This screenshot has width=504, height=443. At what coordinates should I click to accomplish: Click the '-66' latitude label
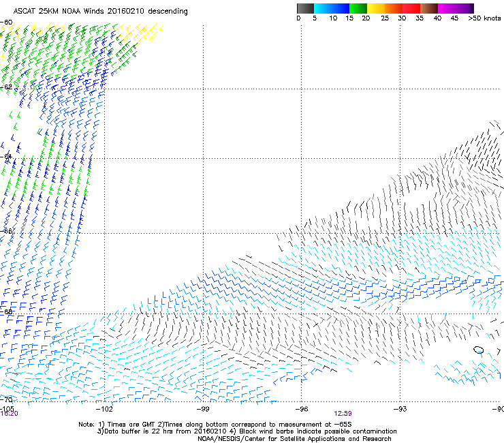pyautogui.click(x=6, y=231)
